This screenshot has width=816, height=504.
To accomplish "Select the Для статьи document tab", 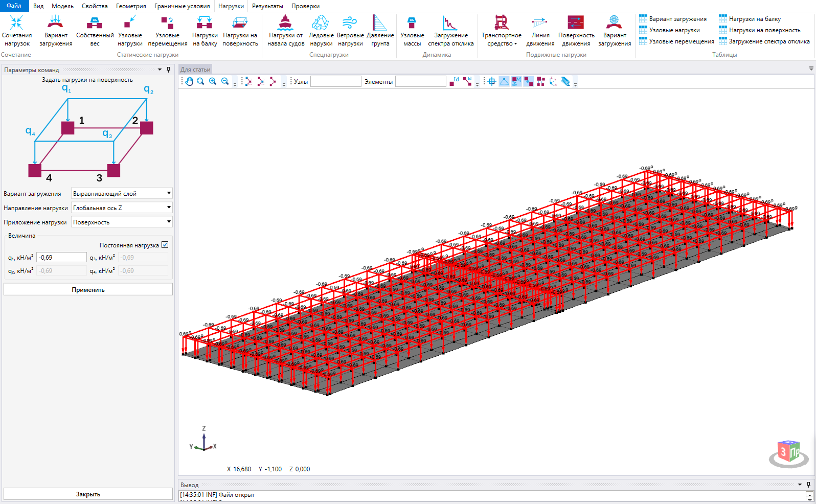I will [195, 70].
